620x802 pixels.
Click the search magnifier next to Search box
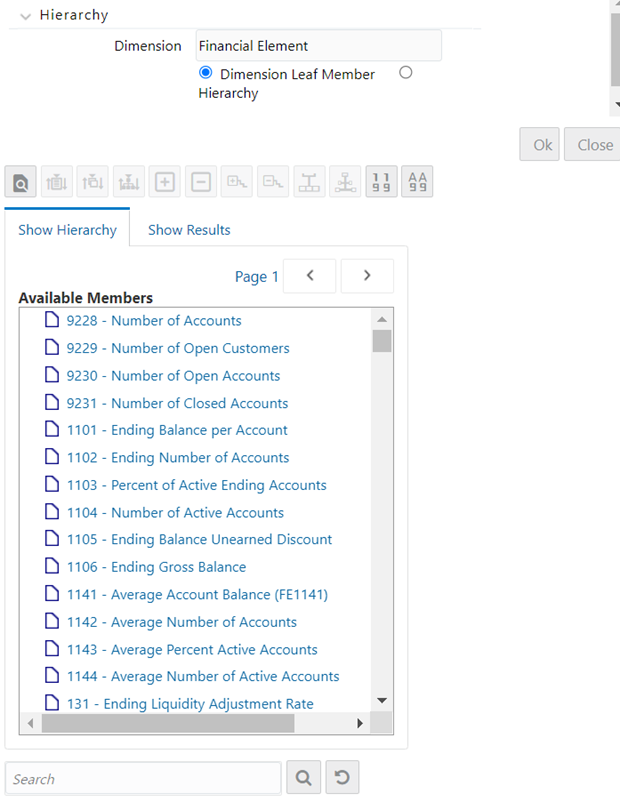coord(303,777)
